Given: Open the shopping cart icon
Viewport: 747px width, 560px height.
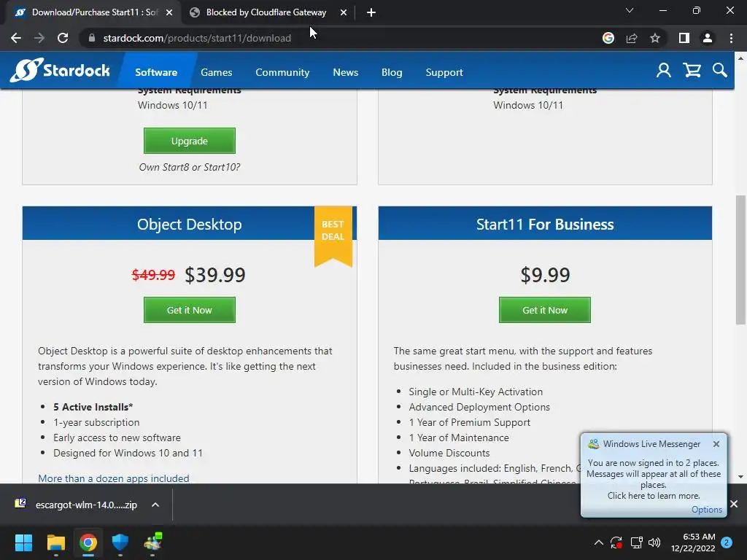Looking at the screenshot, I should [x=692, y=71].
